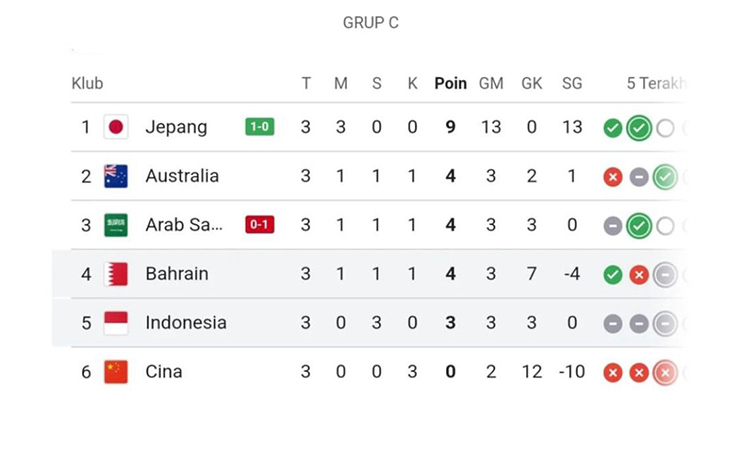Click Bahrain's green win form icon

click(x=613, y=275)
